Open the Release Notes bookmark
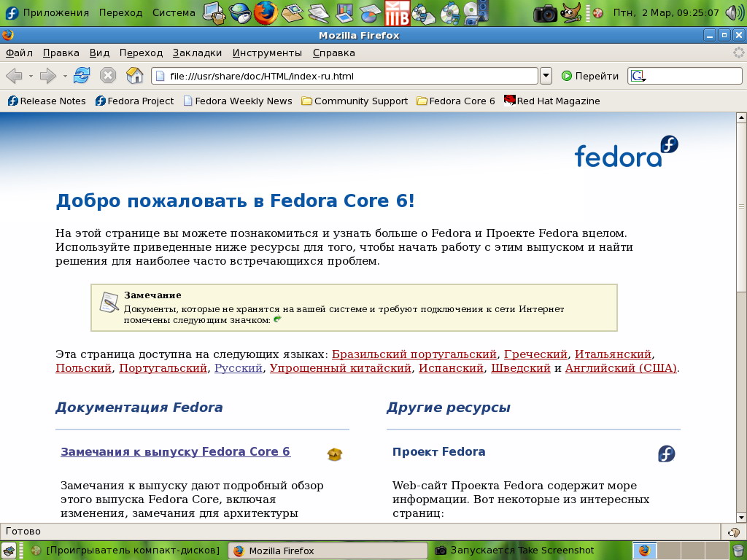 47,101
